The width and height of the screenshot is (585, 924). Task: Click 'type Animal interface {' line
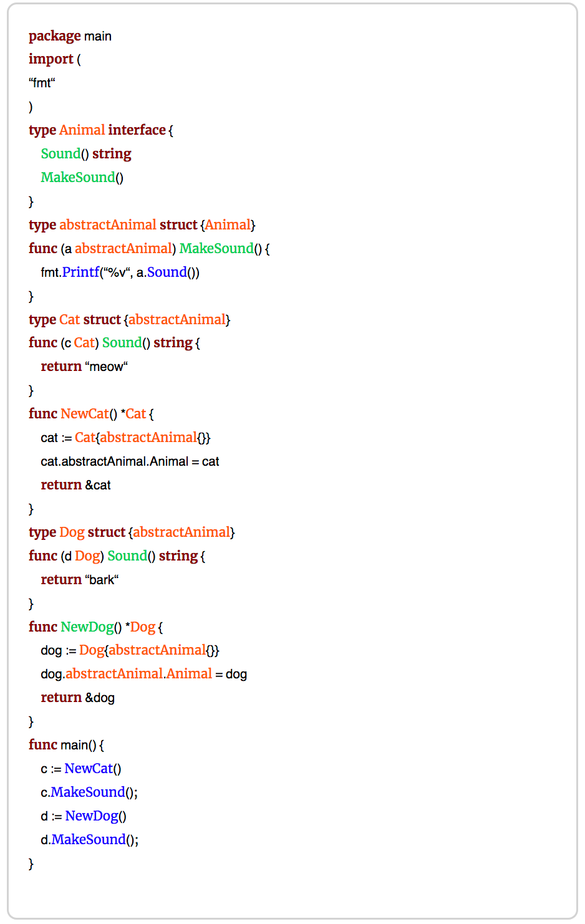[x=101, y=130]
